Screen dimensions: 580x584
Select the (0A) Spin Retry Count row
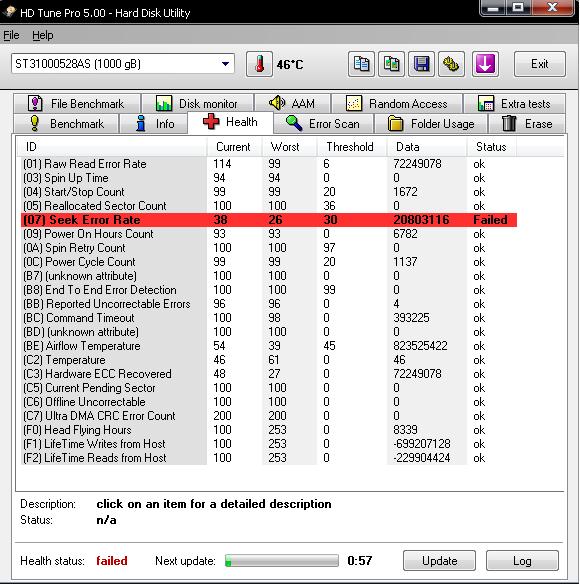(x=269, y=248)
